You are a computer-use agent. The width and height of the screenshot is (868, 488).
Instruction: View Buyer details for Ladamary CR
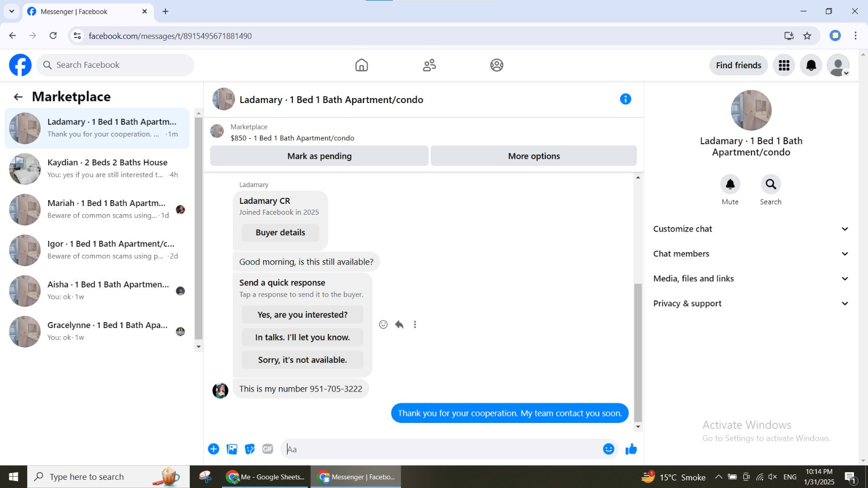[280, 233]
